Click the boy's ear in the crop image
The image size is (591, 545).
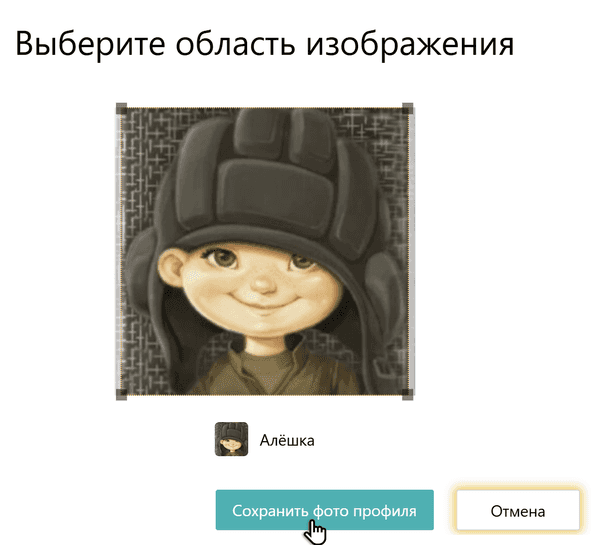[x=170, y=271]
